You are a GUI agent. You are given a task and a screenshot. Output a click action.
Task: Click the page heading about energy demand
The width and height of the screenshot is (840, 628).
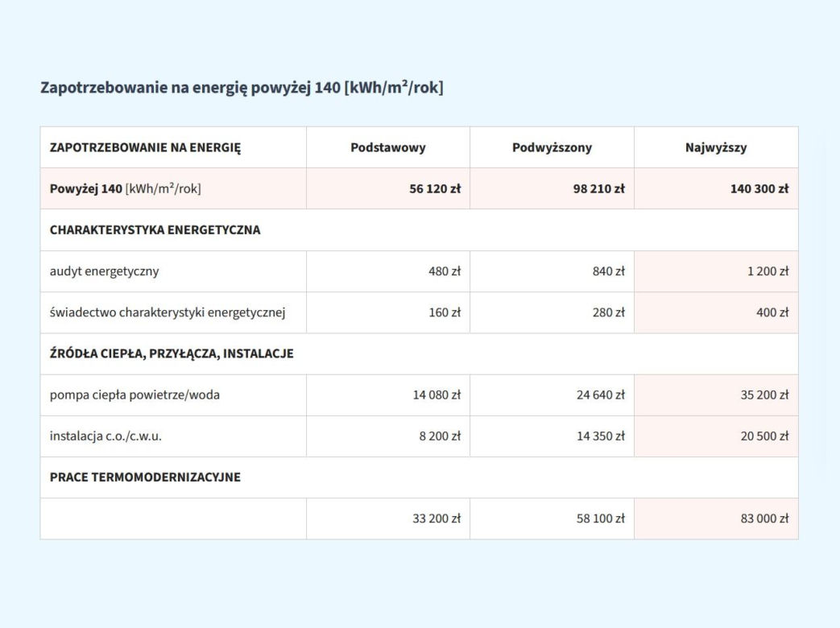242,87
